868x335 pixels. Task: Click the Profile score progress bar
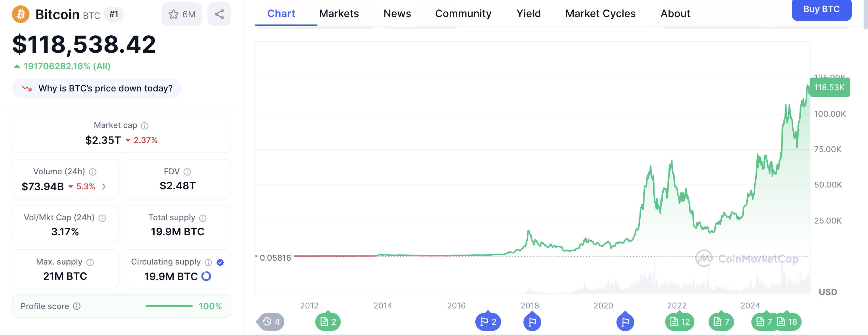click(x=169, y=306)
